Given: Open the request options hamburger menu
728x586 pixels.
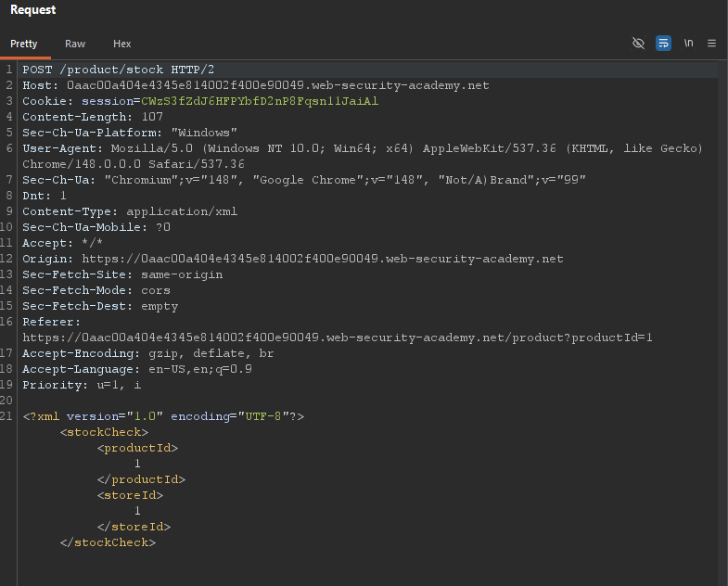Looking at the screenshot, I should click(x=711, y=44).
